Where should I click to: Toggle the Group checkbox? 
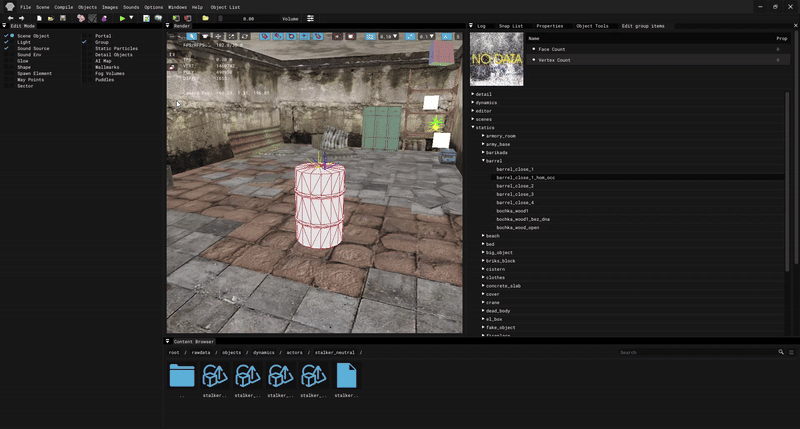point(84,42)
